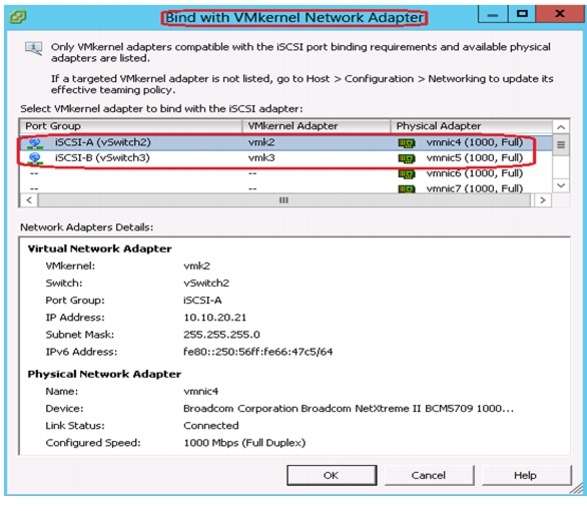Open the Help button
The height and width of the screenshot is (511, 587).
[526, 475]
